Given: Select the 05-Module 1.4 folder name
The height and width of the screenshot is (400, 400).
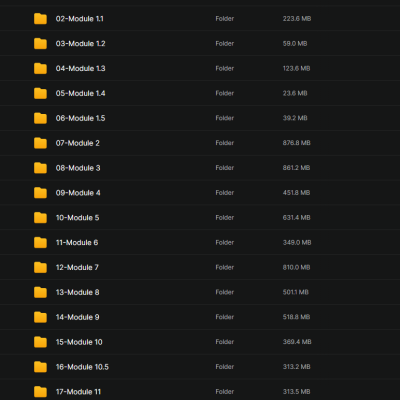Looking at the screenshot, I should (x=81, y=93).
